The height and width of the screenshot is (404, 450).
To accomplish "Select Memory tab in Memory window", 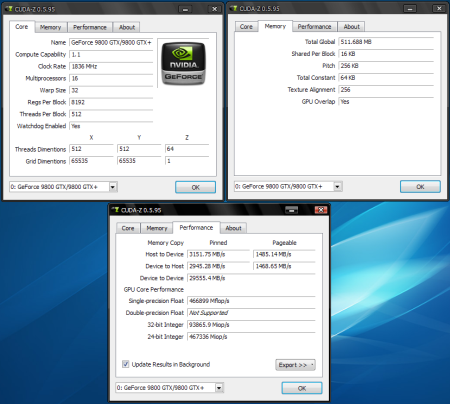I will point(275,26).
